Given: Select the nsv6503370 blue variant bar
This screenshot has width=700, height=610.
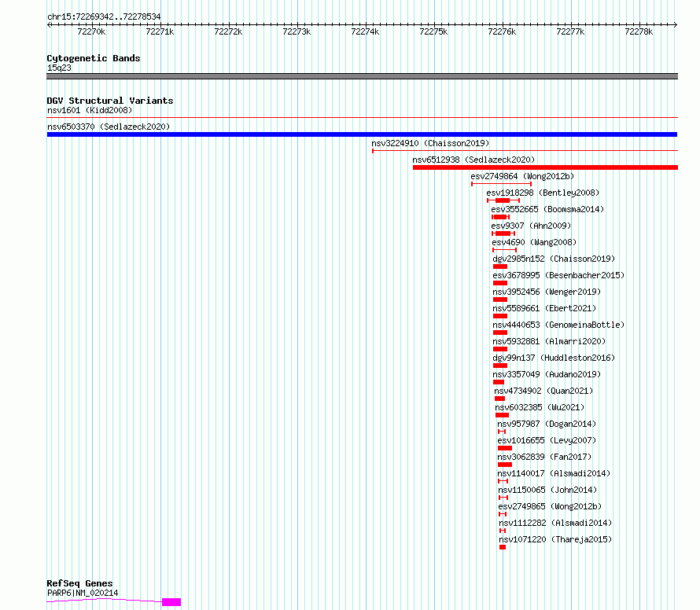Looking at the screenshot, I should [x=362, y=134].
